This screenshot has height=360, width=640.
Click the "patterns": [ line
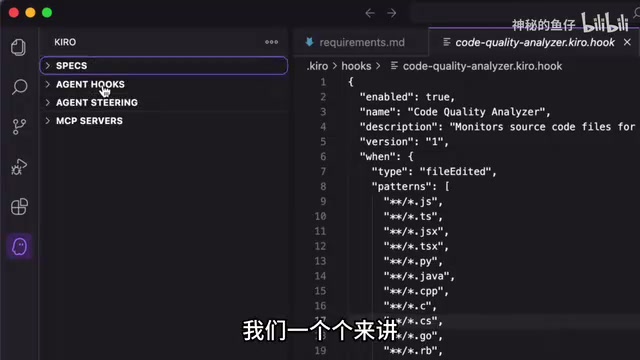410,186
